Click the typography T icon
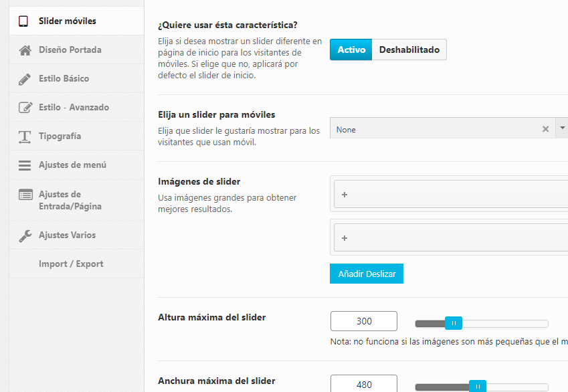The height and width of the screenshot is (392, 568). [25, 136]
